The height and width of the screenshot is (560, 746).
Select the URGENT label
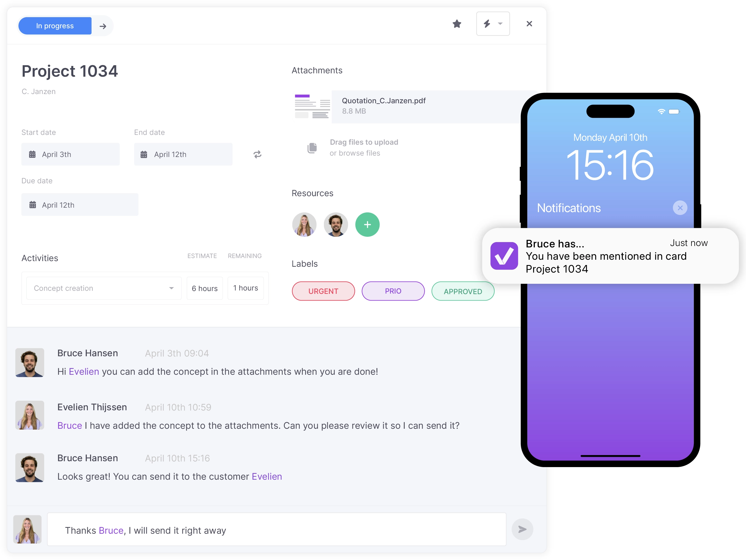point(323,290)
